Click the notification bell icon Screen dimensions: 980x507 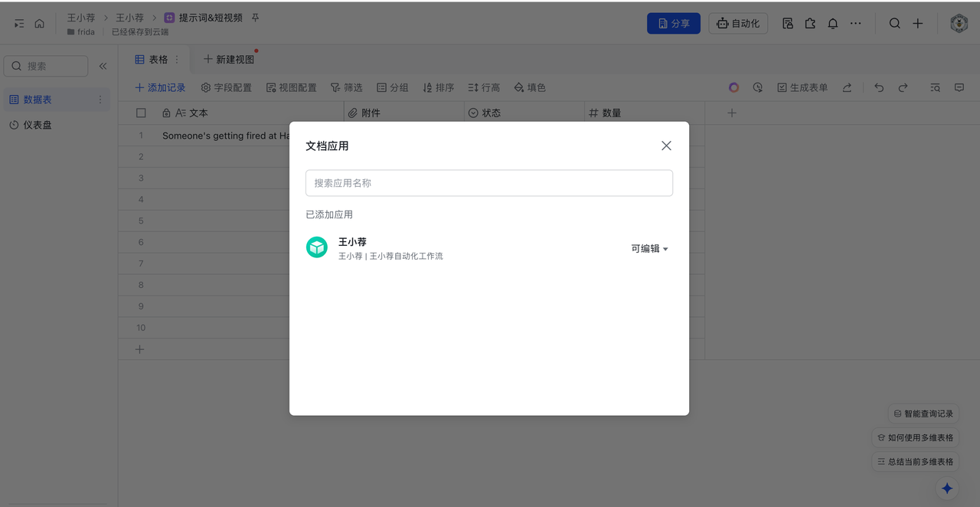point(833,24)
